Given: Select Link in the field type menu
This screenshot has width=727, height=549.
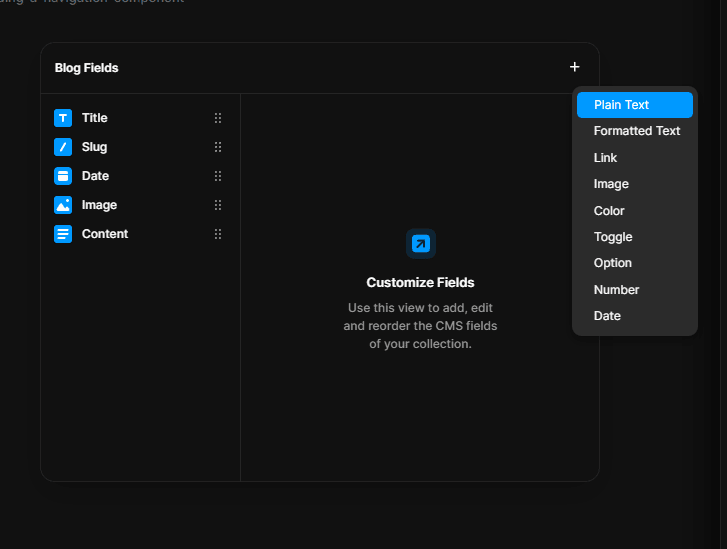Looking at the screenshot, I should (x=605, y=158).
